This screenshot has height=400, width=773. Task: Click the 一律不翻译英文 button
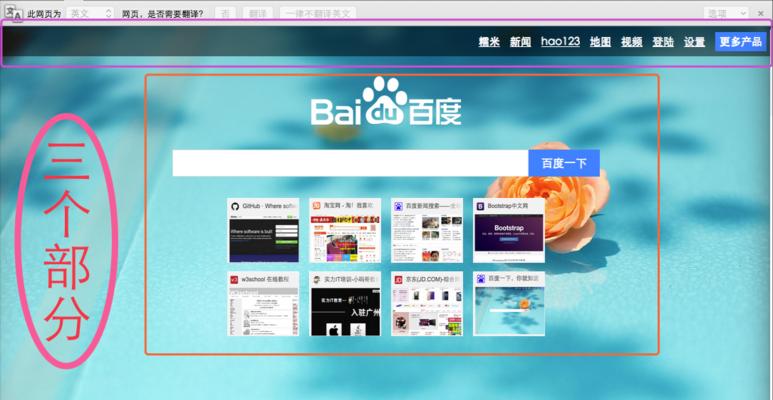coord(318,14)
